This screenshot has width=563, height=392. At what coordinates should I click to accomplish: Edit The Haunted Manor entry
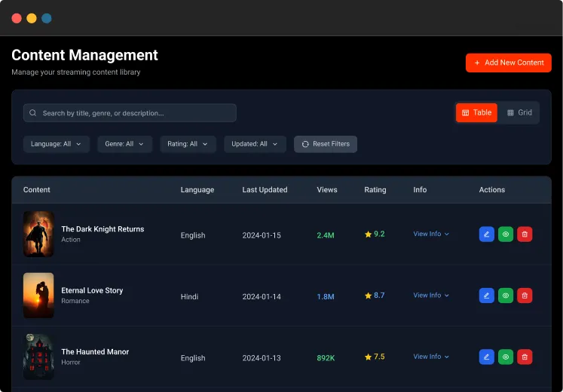(x=487, y=357)
